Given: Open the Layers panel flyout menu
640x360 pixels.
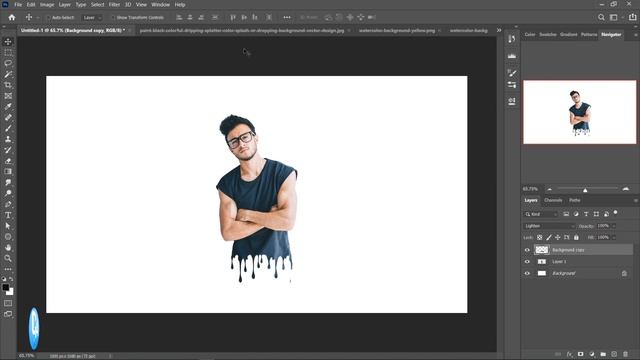Looking at the screenshot, I should 636,200.
